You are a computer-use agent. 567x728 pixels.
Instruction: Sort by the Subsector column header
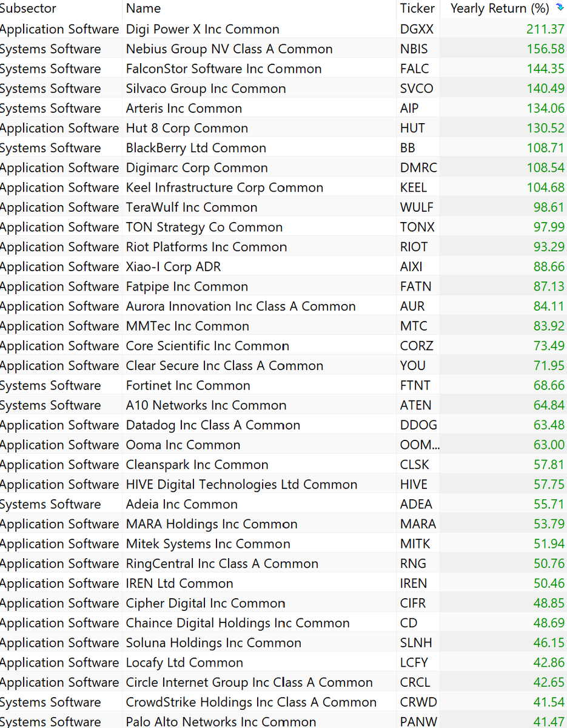(x=28, y=8)
